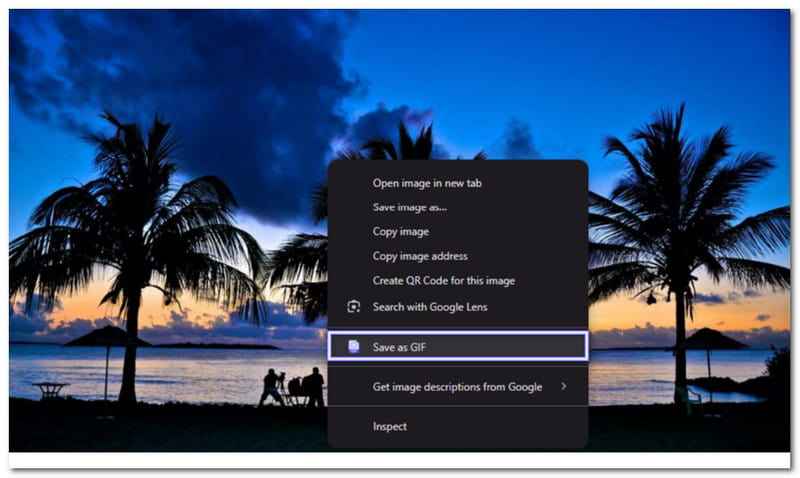800x478 pixels.
Task: Click the picnic table on left shore
Action: pos(49,388)
